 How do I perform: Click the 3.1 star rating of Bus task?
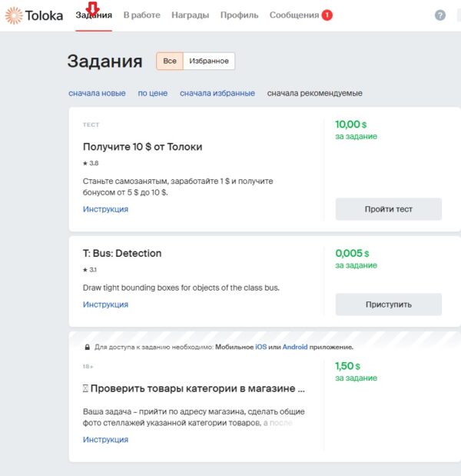point(91,270)
